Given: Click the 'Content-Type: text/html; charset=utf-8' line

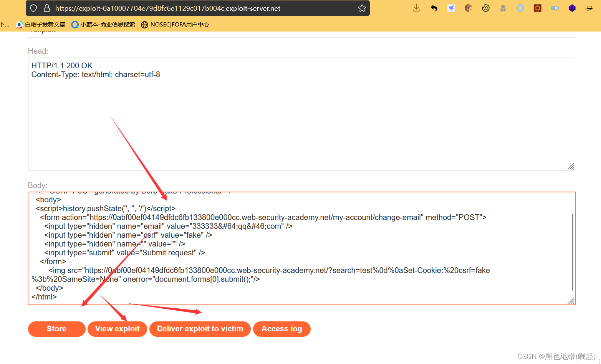Looking at the screenshot, I should [x=96, y=74].
